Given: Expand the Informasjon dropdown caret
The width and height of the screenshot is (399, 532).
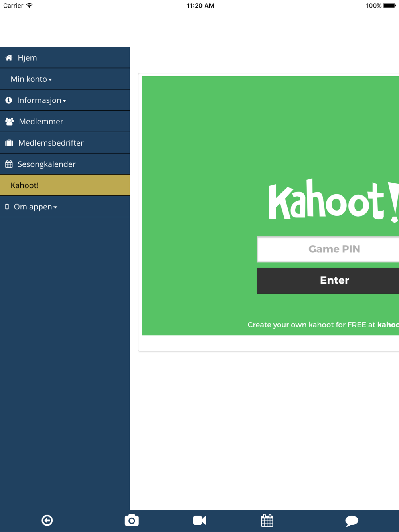Looking at the screenshot, I should [65, 101].
